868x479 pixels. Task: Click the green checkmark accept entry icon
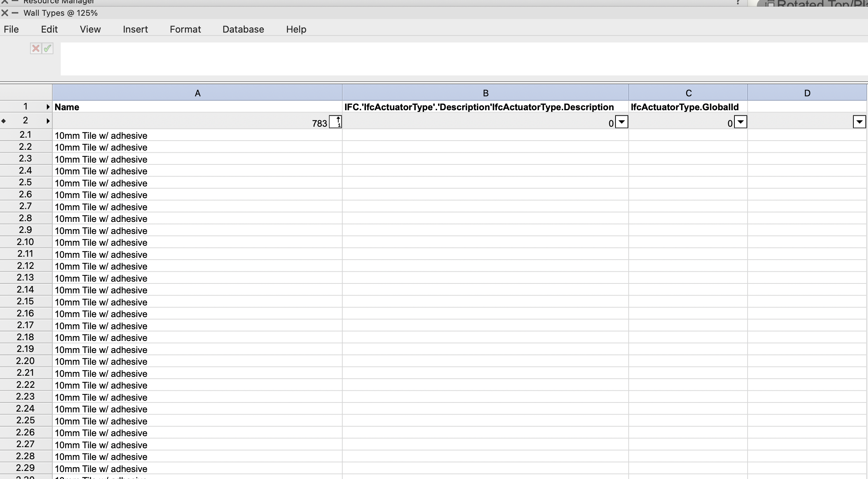[48, 48]
